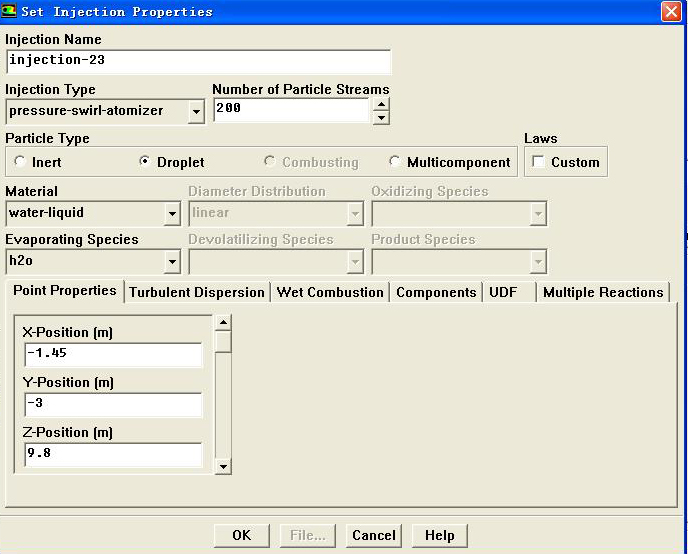Open the Injection Type dropdown

tap(196, 111)
